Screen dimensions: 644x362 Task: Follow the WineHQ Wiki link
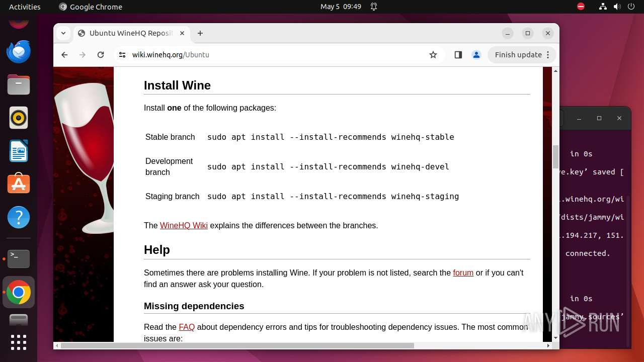pyautogui.click(x=184, y=225)
